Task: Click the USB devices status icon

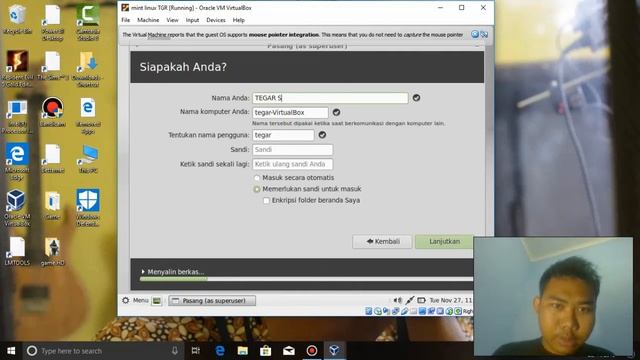Action: pos(404,311)
